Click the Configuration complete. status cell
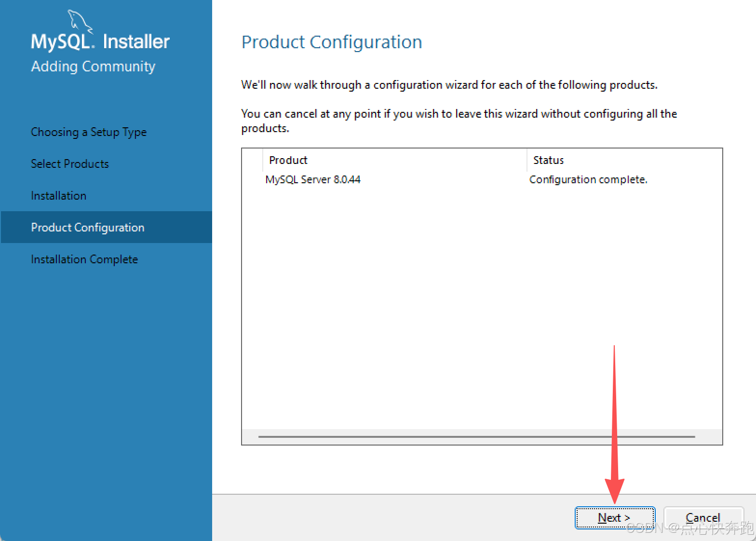The width and height of the screenshot is (756, 541). (x=588, y=179)
